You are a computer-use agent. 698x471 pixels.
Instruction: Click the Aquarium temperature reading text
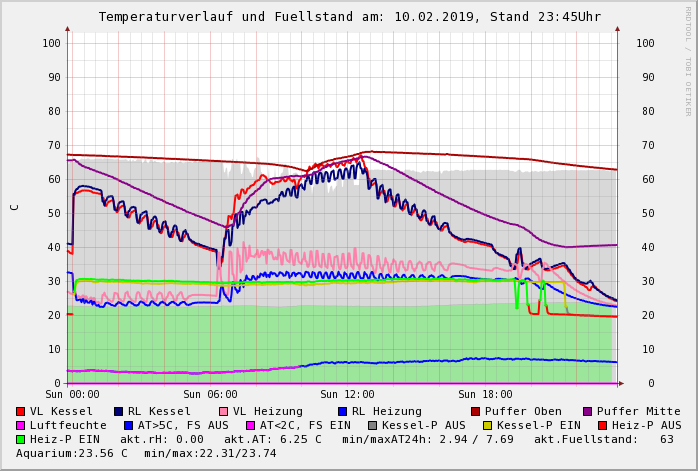(72, 453)
